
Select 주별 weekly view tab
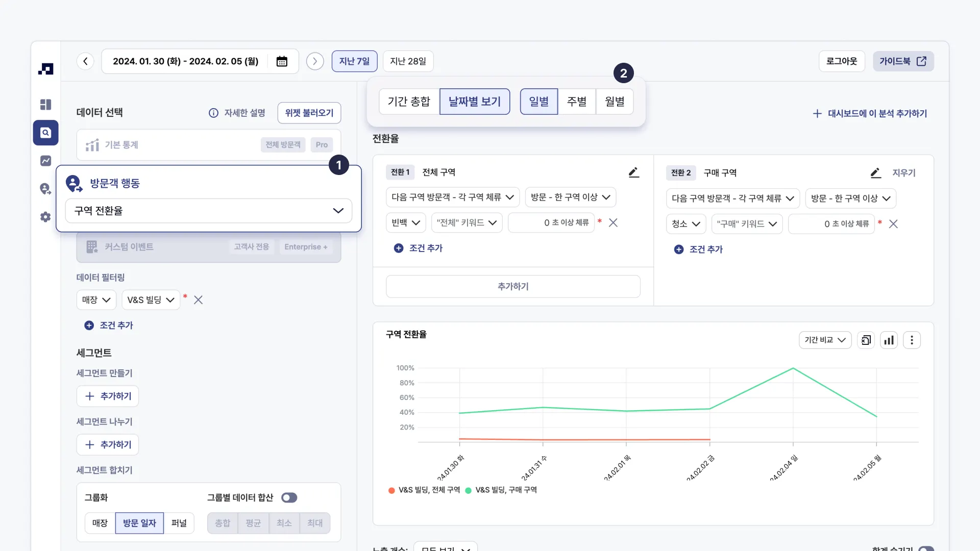click(577, 102)
